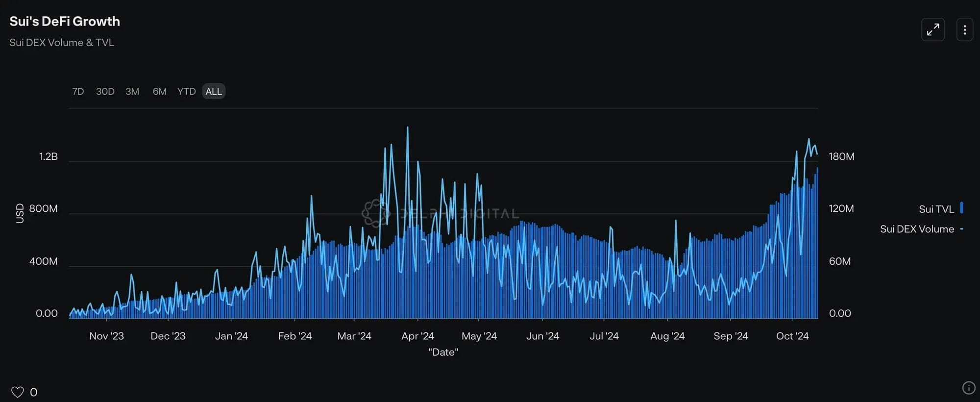Toggle the Sui TVL legend entry
980x402 pixels.
[x=941, y=209]
